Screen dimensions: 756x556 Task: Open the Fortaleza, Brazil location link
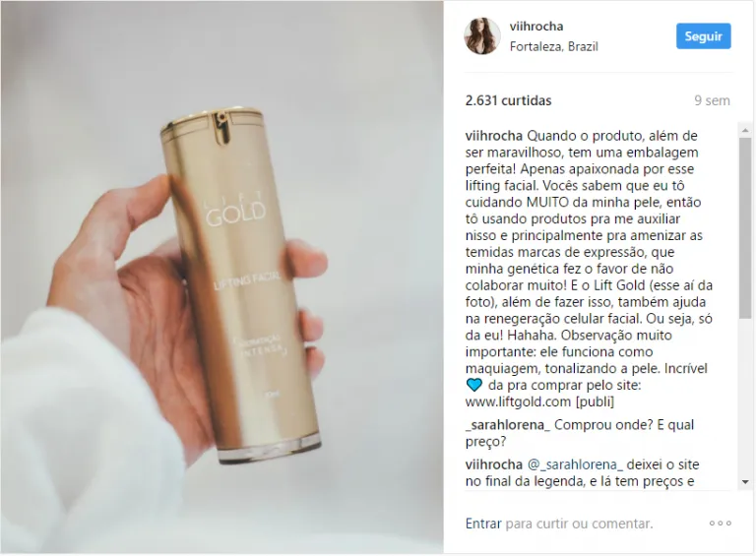click(x=553, y=46)
